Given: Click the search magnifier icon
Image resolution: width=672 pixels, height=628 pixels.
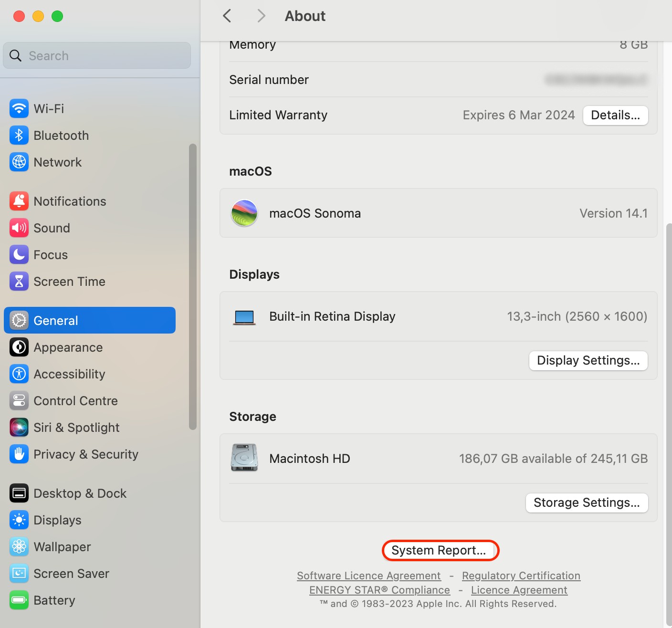Looking at the screenshot, I should (x=15, y=56).
